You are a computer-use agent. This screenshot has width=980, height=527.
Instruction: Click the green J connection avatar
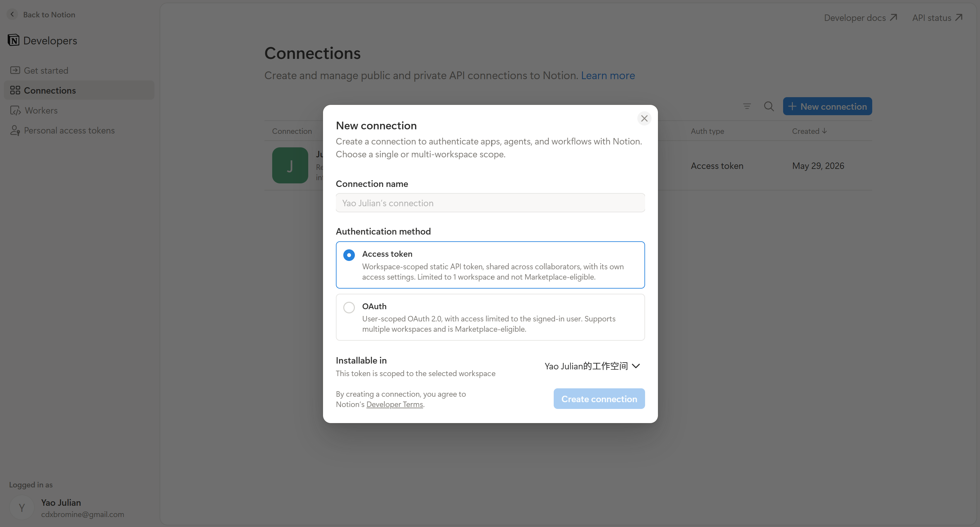(x=290, y=165)
